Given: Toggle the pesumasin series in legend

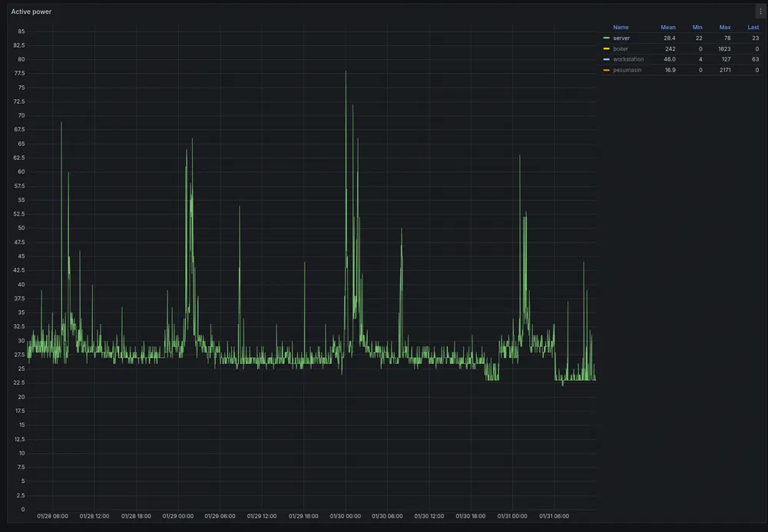Looking at the screenshot, I should click(627, 70).
